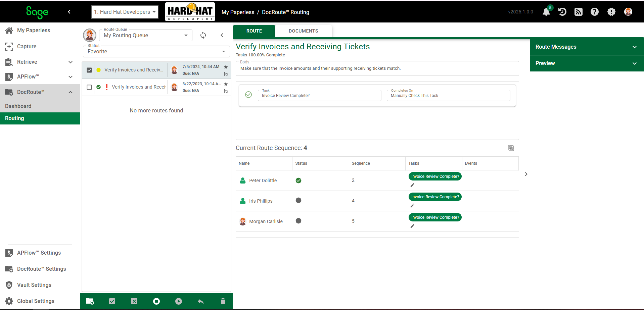This screenshot has width=644, height=310.
Task: Toggle the route sequence grid view icon
Action: (511, 148)
